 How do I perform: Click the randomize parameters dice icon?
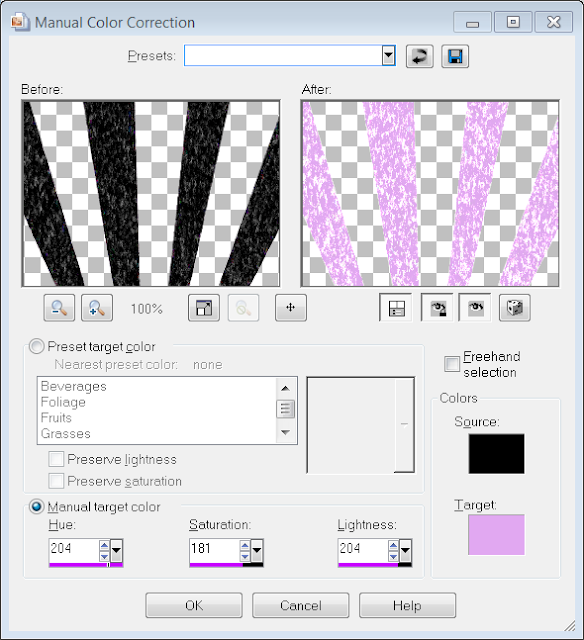tap(515, 308)
